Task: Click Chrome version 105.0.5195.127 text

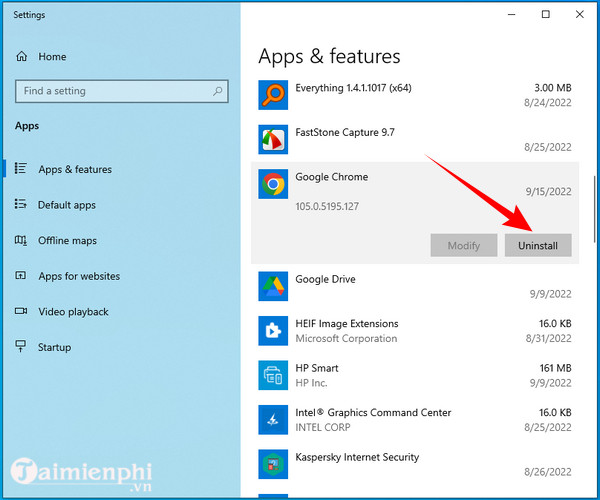Action: pos(327,207)
